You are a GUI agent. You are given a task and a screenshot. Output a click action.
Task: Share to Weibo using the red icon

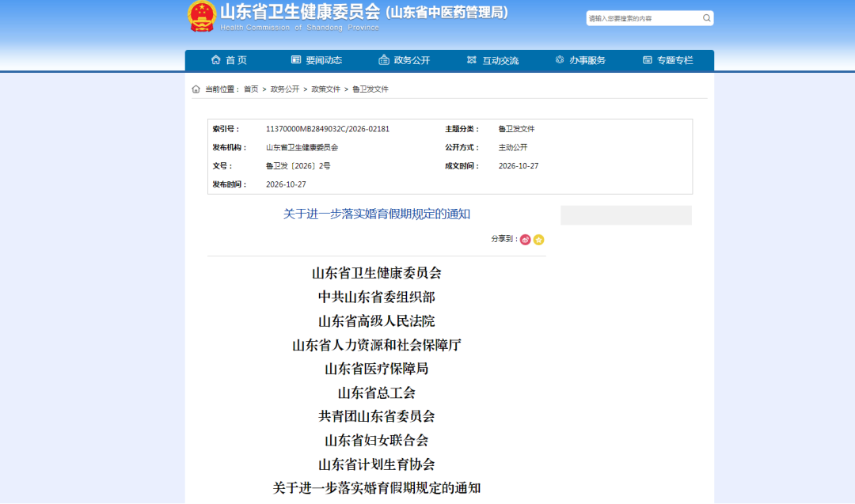[x=525, y=240]
